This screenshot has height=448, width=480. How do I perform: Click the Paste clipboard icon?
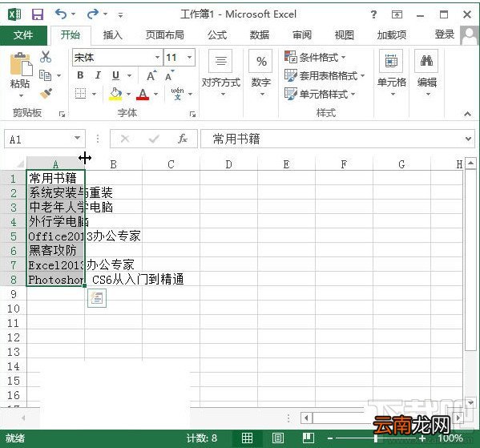[x=21, y=64]
